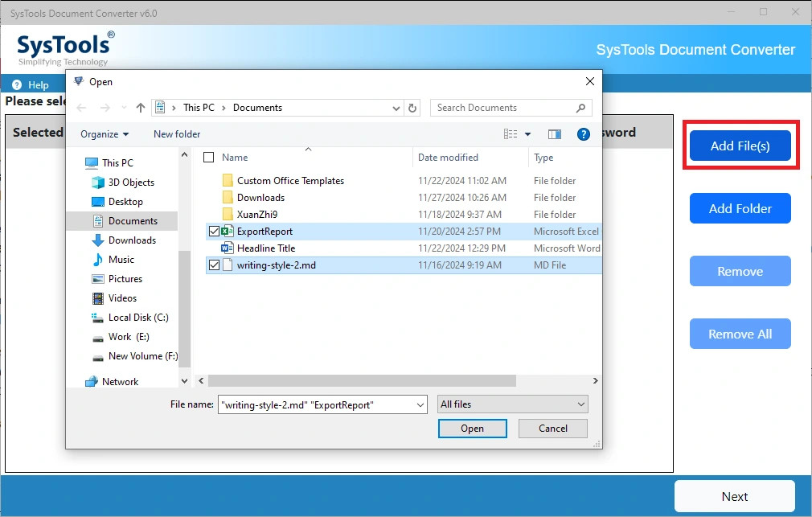
Task: Expand the File name history dropdown
Action: coord(420,405)
